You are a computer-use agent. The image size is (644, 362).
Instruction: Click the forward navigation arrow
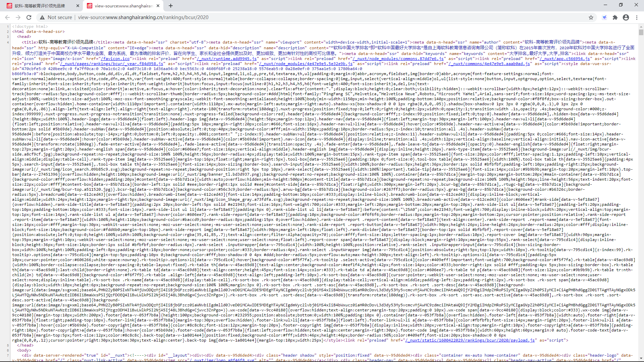(18, 17)
